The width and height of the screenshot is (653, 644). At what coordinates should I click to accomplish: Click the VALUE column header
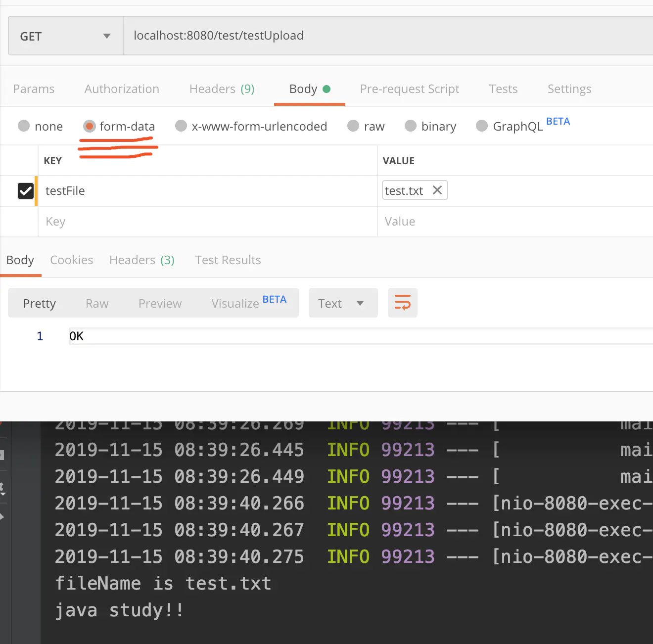click(399, 161)
